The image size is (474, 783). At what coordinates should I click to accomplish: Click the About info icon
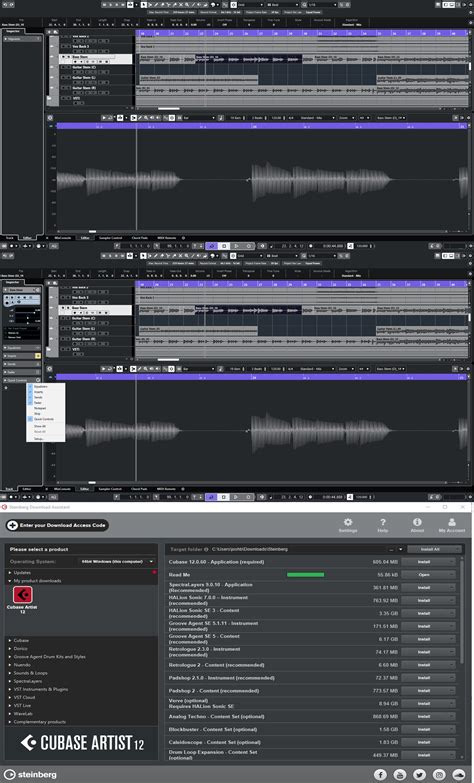point(417,524)
